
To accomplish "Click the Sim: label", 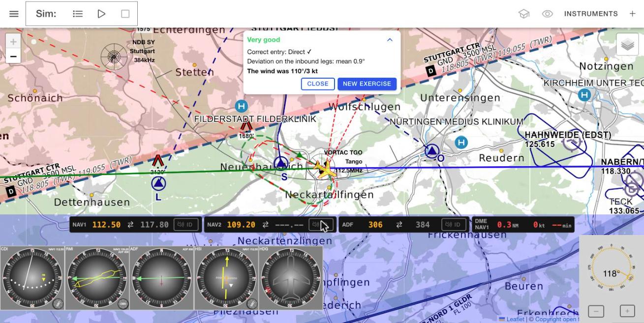I will pos(46,14).
